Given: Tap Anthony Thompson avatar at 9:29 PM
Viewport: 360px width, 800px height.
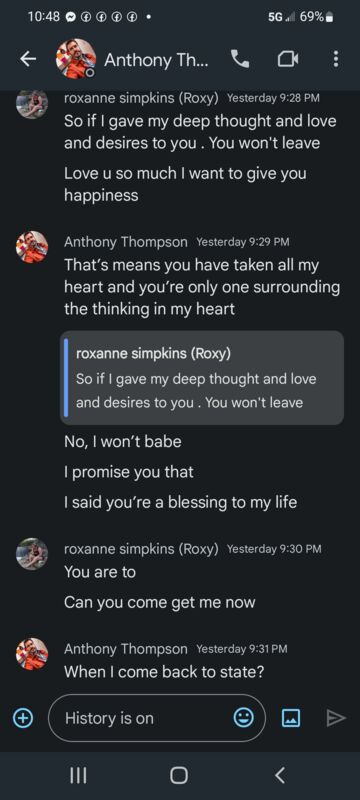Looking at the screenshot, I should [32, 247].
